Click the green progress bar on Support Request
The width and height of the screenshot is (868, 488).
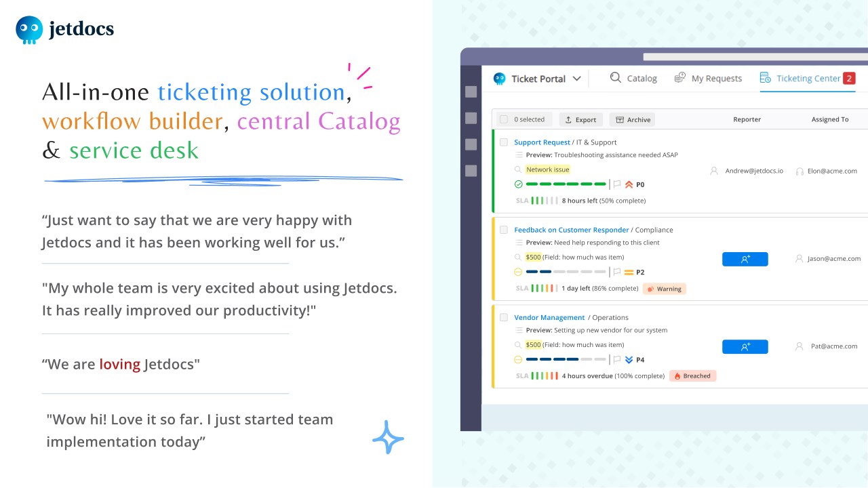click(x=566, y=184)
